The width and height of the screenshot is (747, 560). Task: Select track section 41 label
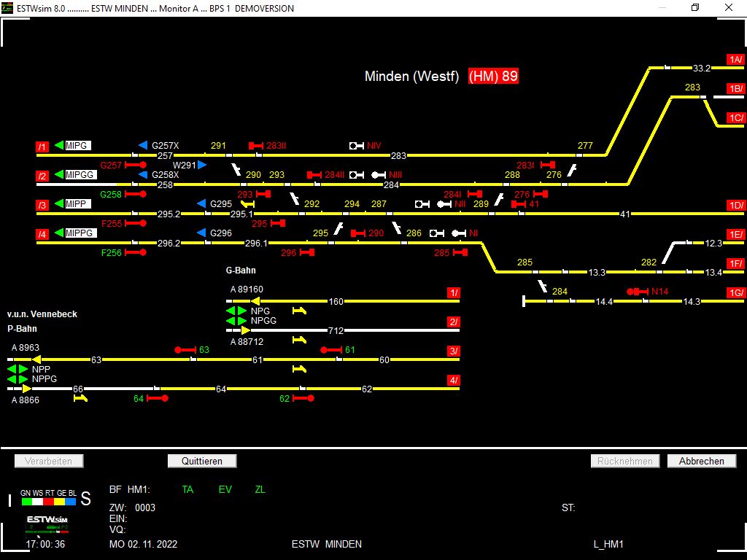click(x=624, y=214)
